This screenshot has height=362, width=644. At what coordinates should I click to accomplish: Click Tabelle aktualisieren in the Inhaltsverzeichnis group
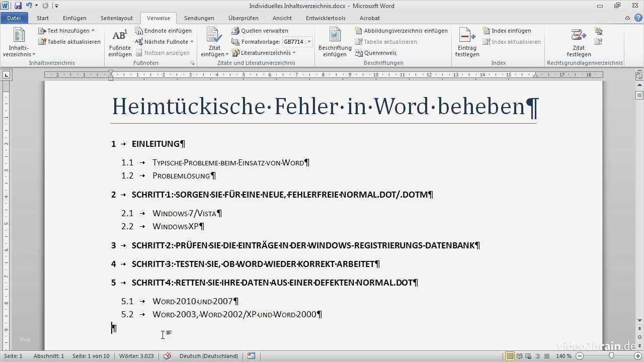pyautogui.click(x=69, y=42)
